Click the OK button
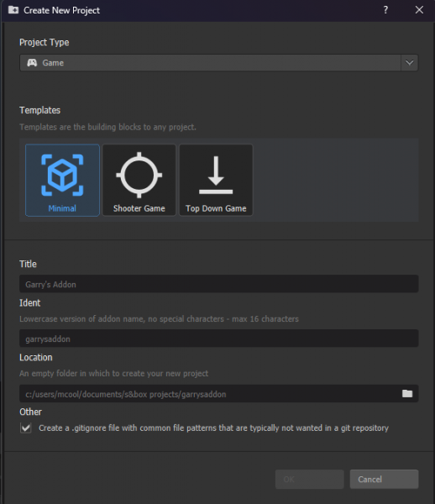 [x=309, y=480]
